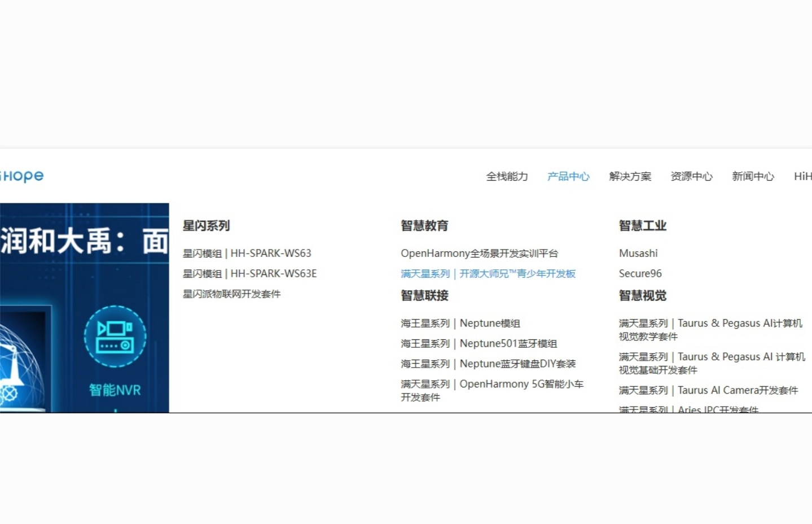Open the 产品中心 menu
This screenshot has height=524, width=812.
pos(568,177)
